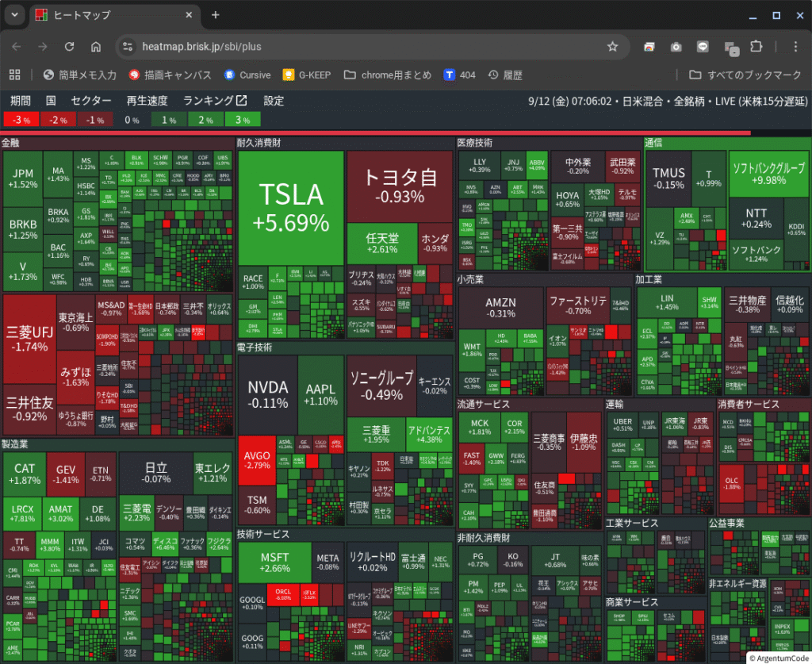Click the 医療技術 sector heading
This screenshot has height=664, width=812.
pyautogui.click(x=475, y=143)
